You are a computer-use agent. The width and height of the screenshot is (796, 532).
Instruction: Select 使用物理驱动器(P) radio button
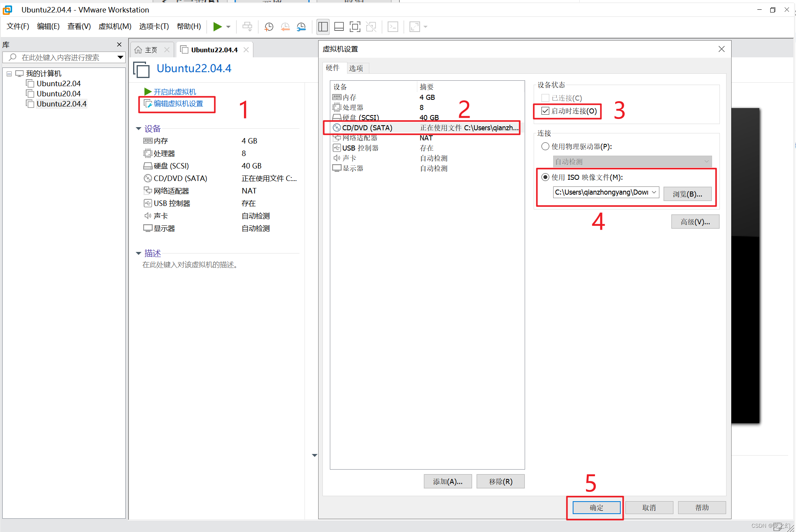pos(545,146)
